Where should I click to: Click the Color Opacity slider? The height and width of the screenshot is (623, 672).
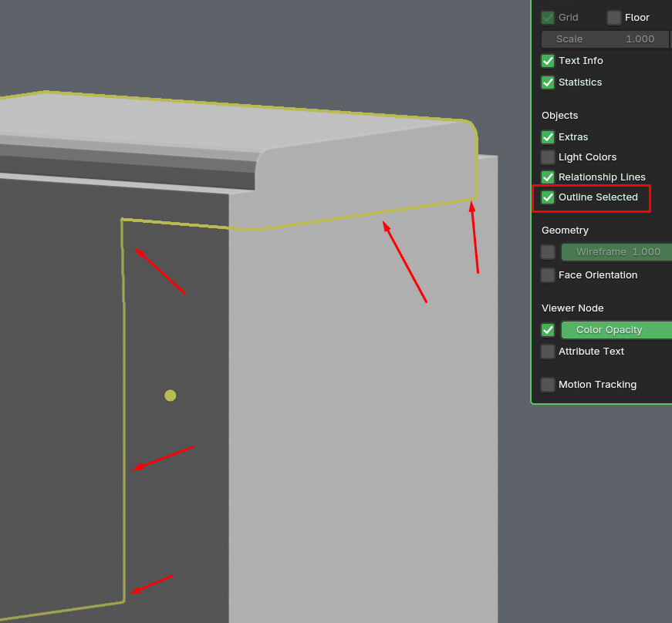(x=616, y=330)
